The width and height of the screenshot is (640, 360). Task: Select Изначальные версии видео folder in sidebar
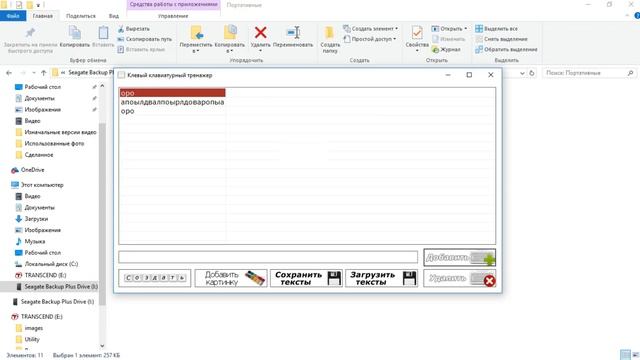click(60, 132)
